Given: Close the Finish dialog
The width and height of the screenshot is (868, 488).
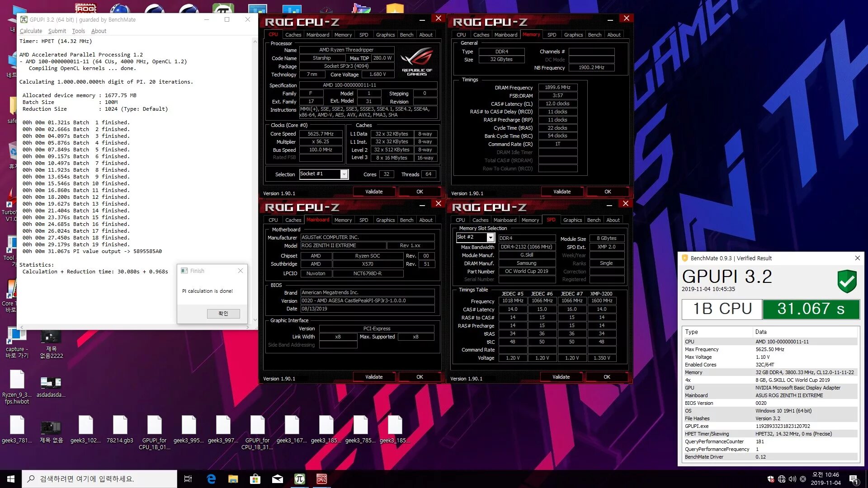Looking at the screenshot, I should (241, 271).
